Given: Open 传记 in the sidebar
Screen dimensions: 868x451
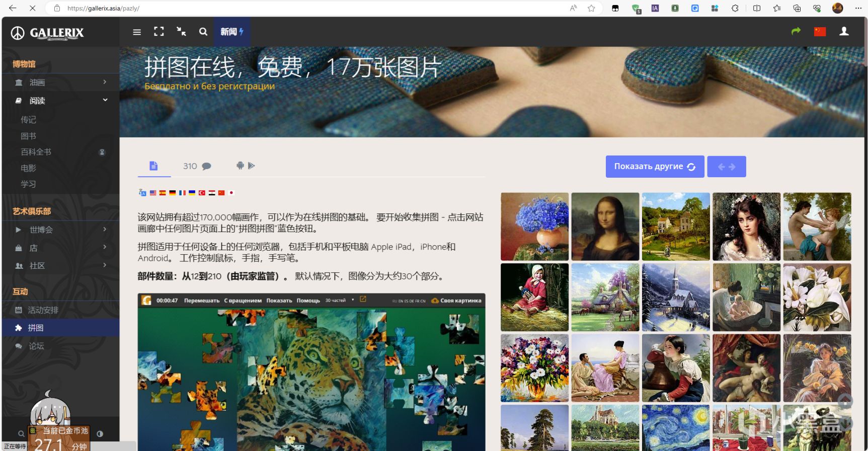Looking at the screenshot, I should click(x=28, y=120).
